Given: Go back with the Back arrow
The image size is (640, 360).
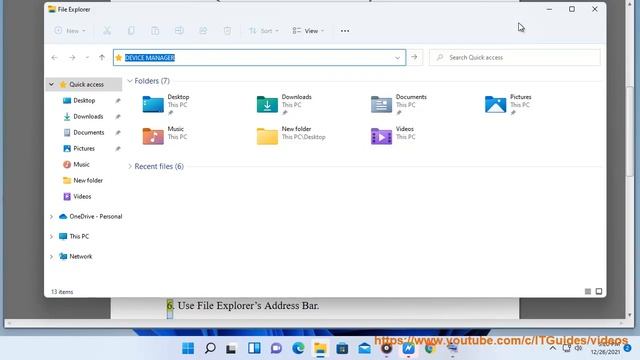Looking at the screenshot, I should tap(54, 58).
